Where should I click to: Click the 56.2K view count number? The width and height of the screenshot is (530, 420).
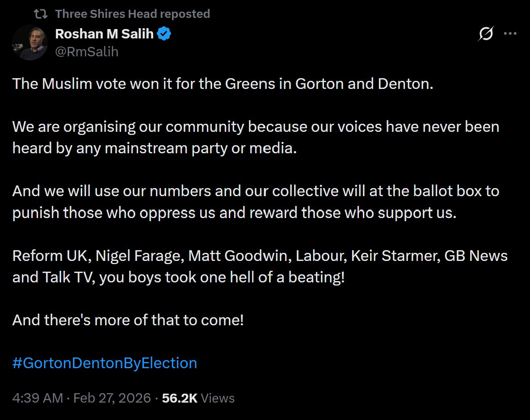tap(179, 398)
